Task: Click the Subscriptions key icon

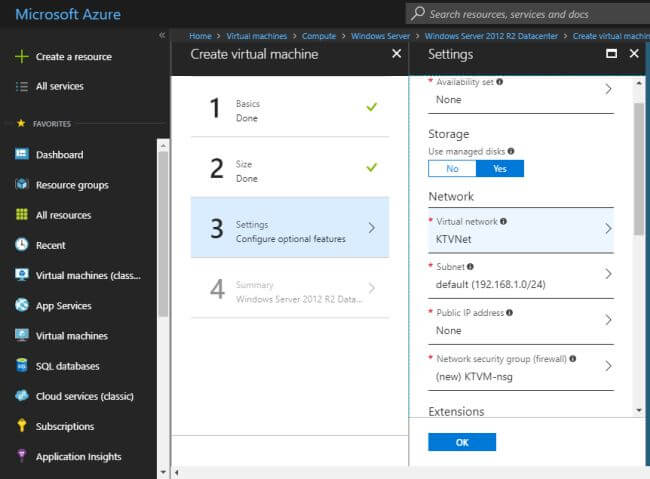Action: pos(21,426)
